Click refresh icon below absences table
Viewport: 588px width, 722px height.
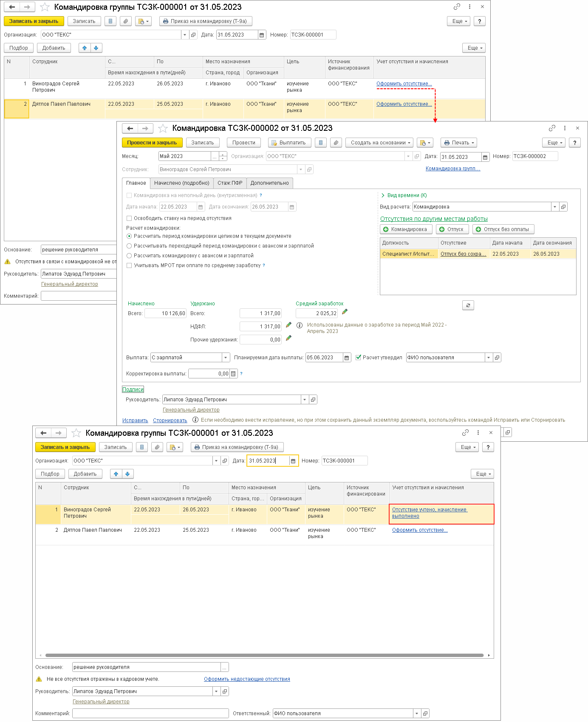(x=468, y=305)
